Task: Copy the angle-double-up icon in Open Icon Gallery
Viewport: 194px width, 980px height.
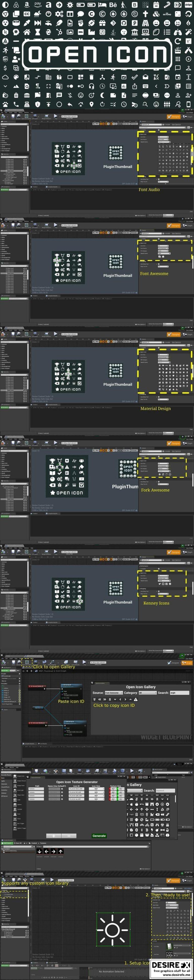Action: coord(110,699)
